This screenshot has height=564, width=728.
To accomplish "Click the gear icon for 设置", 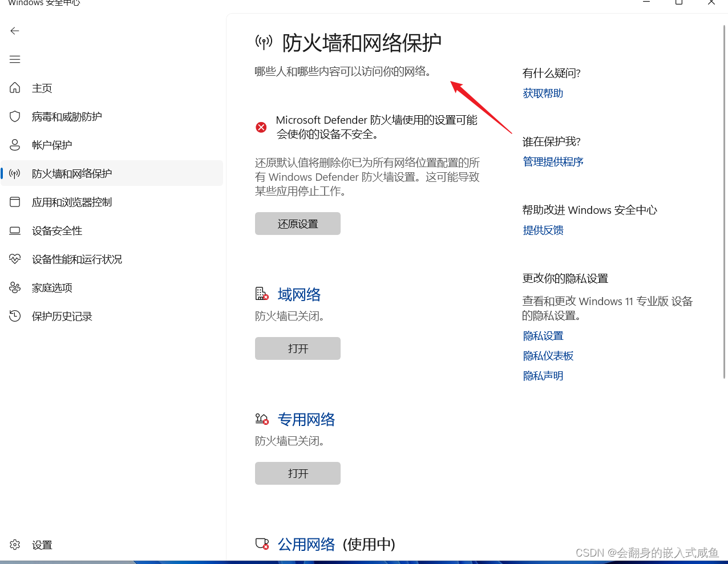I will (15, 545).
